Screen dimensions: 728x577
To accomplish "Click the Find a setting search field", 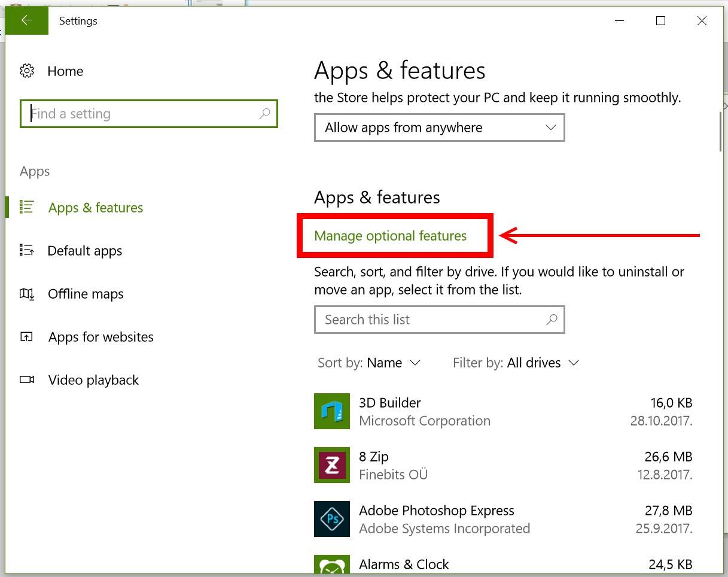I will click(142, 114).
